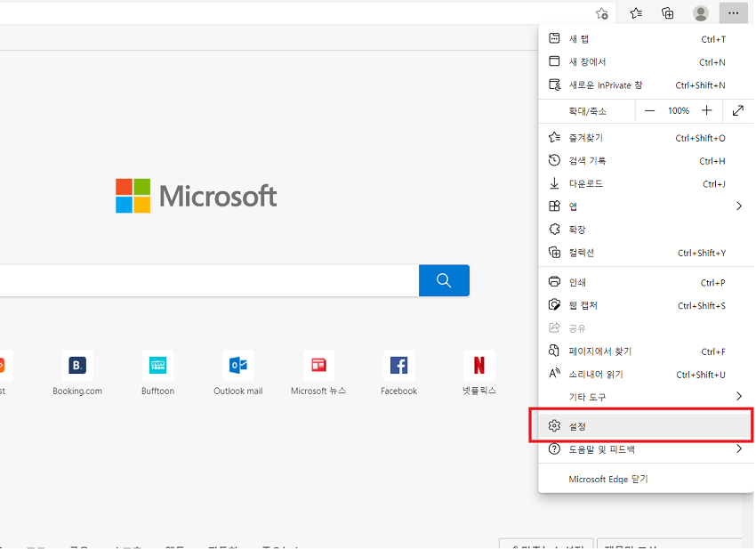Choose 웹 캡처 from the menu
This screenshot has width=756, height=549.
[646, 305]
